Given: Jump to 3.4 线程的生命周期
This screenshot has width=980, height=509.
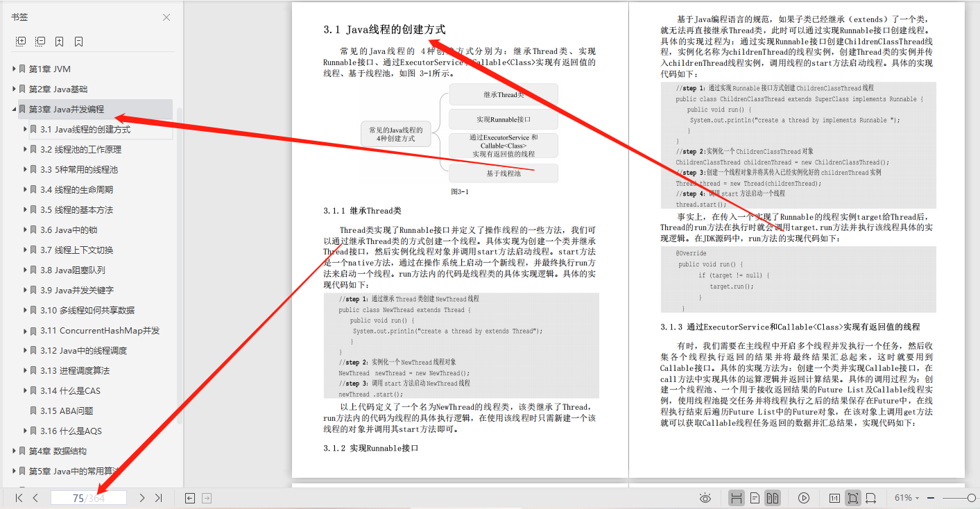Looking at the screenshot, I should pos(76,190).
